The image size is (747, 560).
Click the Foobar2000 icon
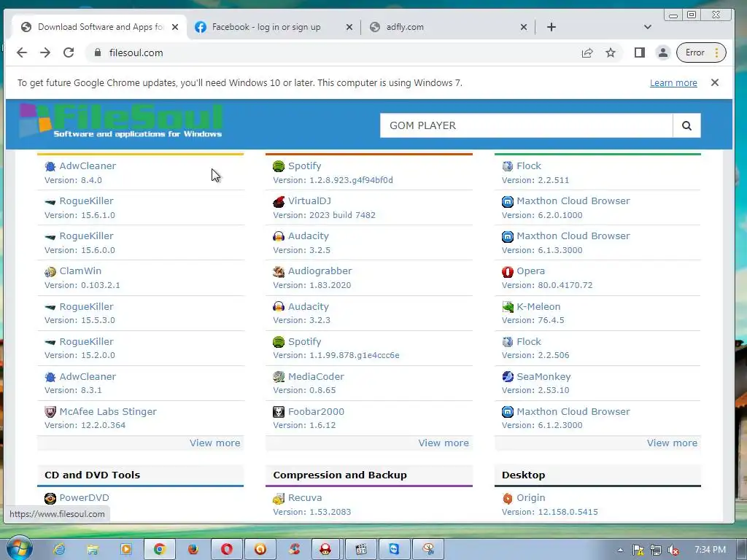[x=279, y=412]
